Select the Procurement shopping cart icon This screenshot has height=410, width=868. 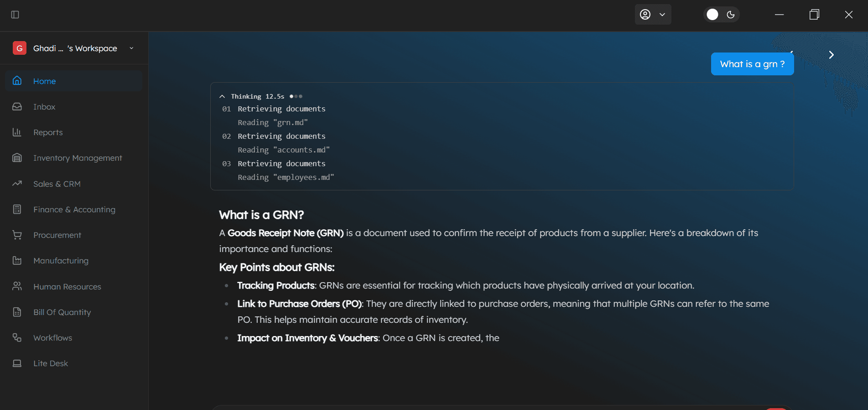(17, 235)
